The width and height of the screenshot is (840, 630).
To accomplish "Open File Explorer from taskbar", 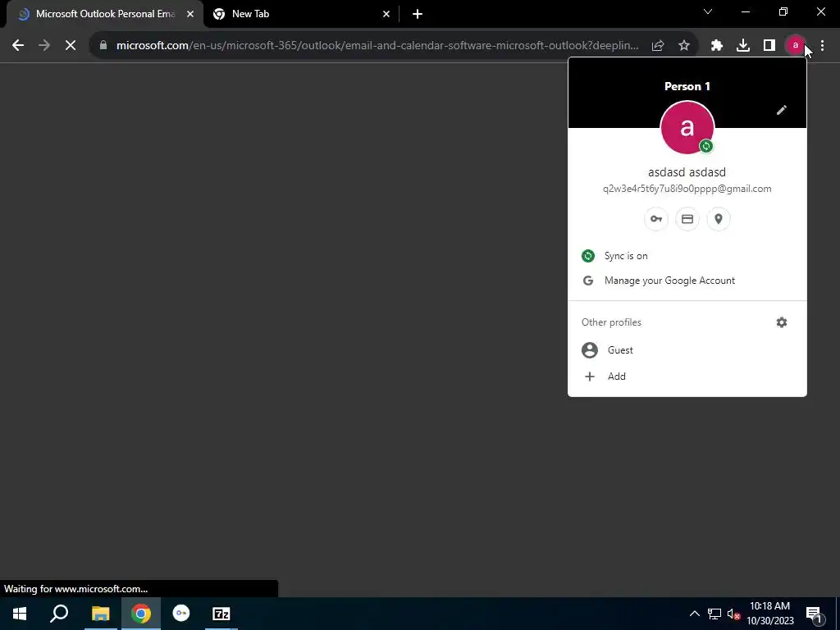I will pyautogui.click(x=100, y=614).
